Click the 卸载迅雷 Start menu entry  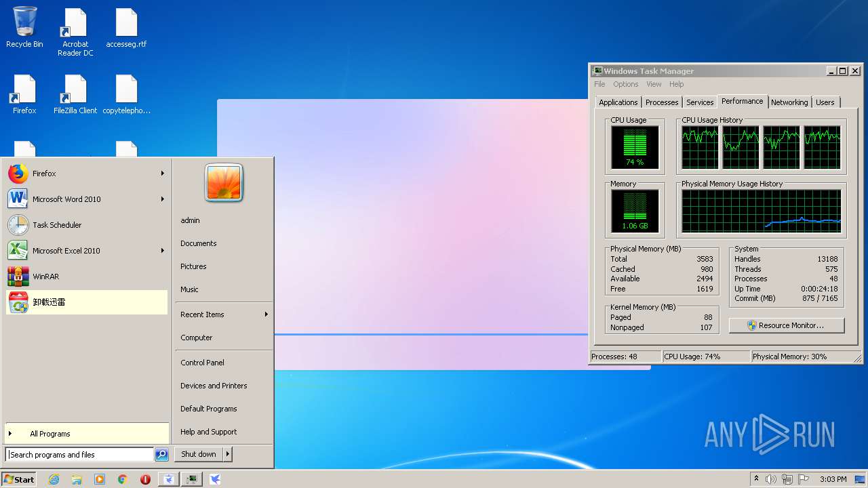pos(87,302)
